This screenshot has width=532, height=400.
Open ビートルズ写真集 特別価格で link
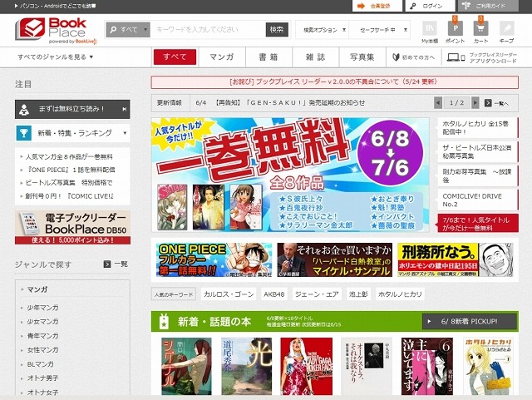point(68,182)
